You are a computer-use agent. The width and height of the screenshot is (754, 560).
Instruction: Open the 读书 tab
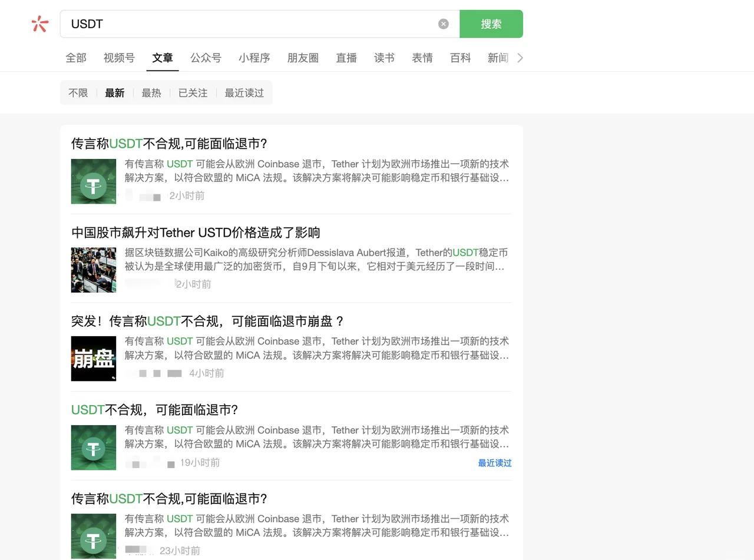tap(384, 58)
